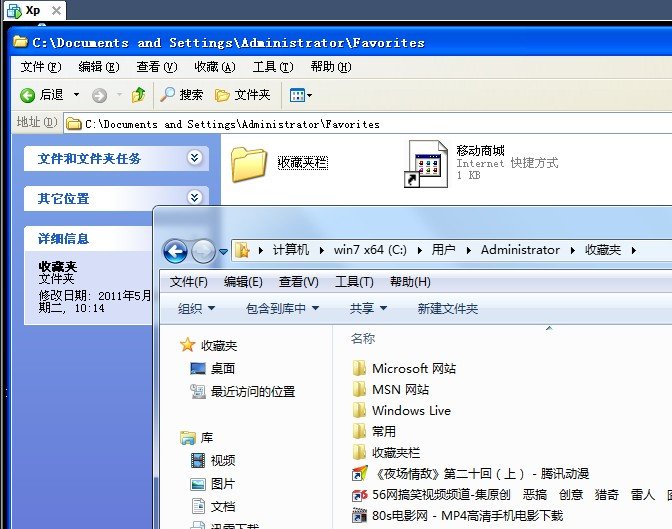This screenshot has width=672, height=529.
Task: Select 视频 library in navigation pane
Action: tap(213, 460)
